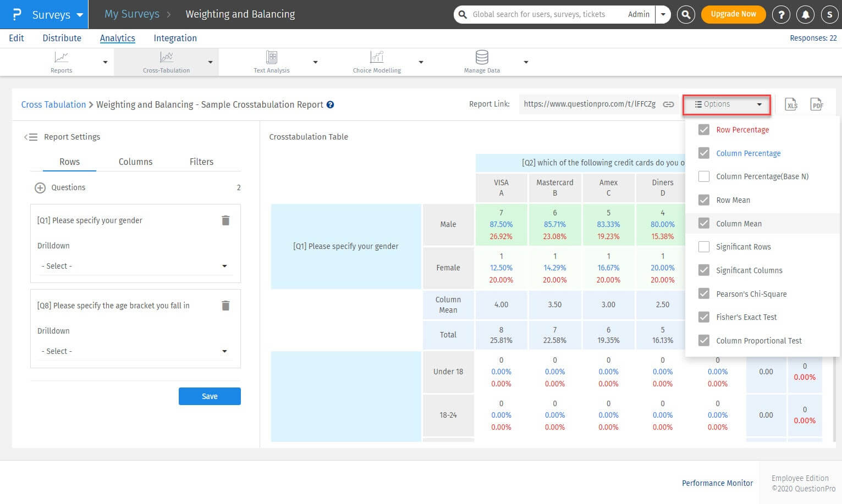Screen dimensions: 842x504
Task: Delete the Q1 gender question trash icon
Action: coord(225,220)
